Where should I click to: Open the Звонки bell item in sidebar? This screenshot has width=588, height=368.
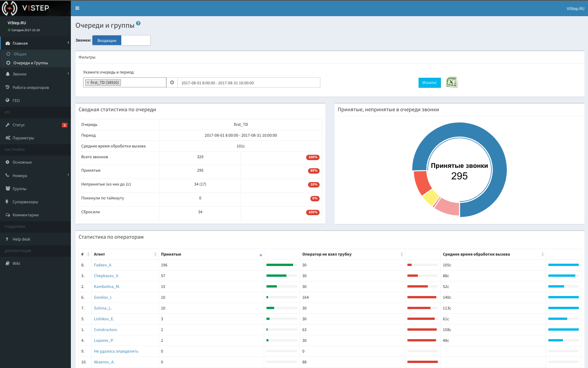coord(20,74)
